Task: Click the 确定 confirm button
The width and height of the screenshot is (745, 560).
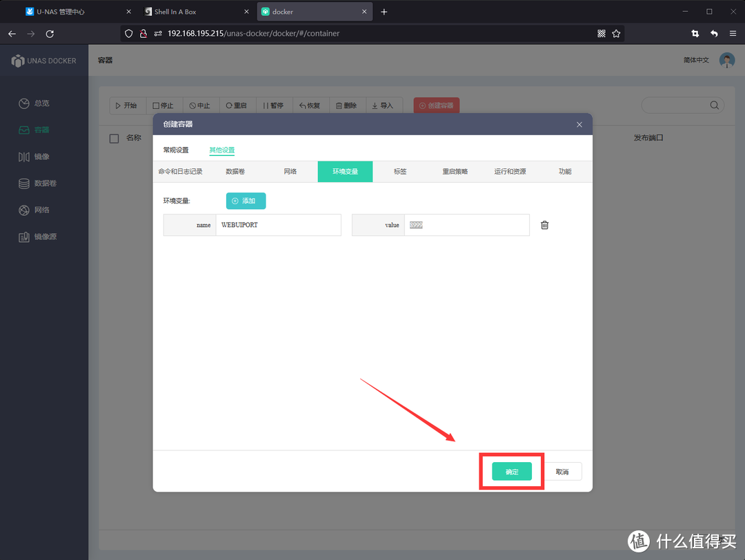Action: pos(511,471)
